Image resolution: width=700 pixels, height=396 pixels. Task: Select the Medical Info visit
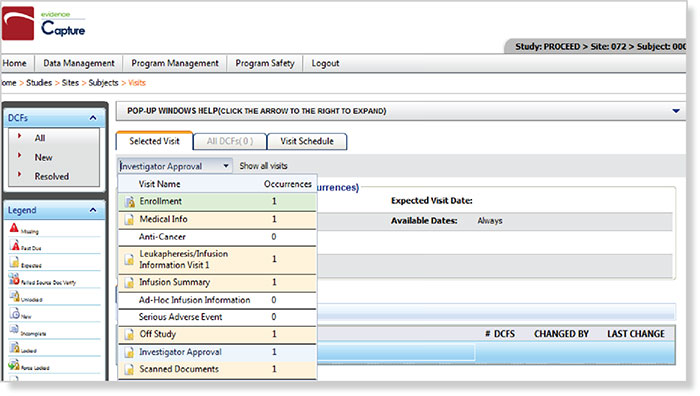[217, 220]
